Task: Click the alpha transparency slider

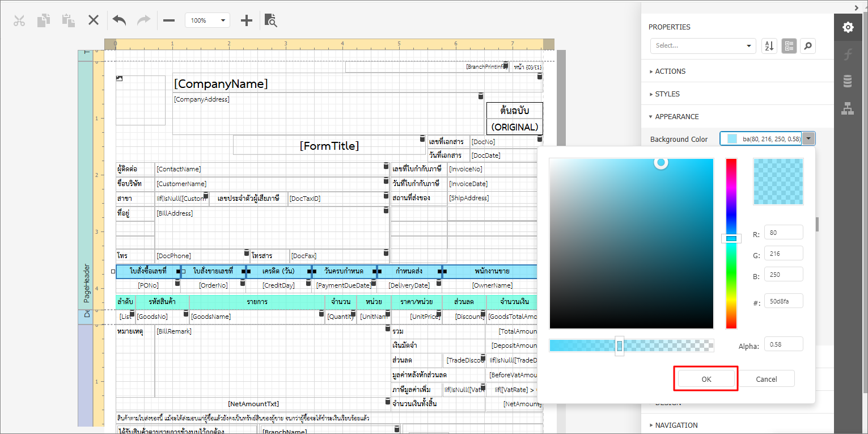Action: click(631, 345)
